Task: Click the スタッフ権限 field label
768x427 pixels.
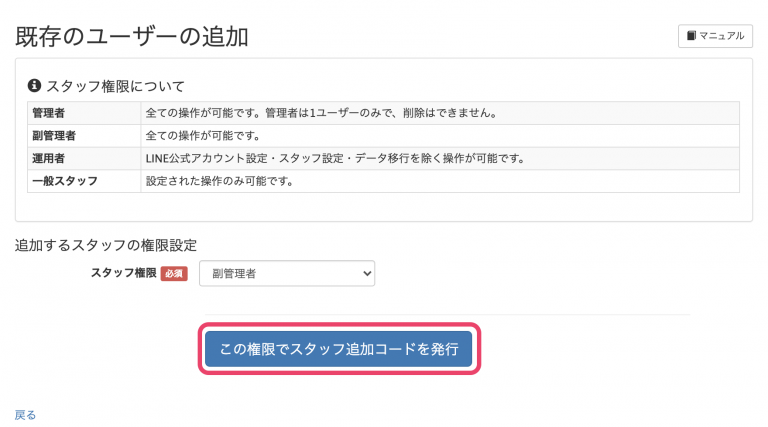Action: coord(123,273)
